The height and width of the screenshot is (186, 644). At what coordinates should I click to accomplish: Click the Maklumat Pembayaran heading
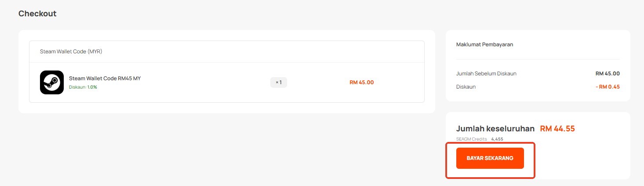coord(485,45)
